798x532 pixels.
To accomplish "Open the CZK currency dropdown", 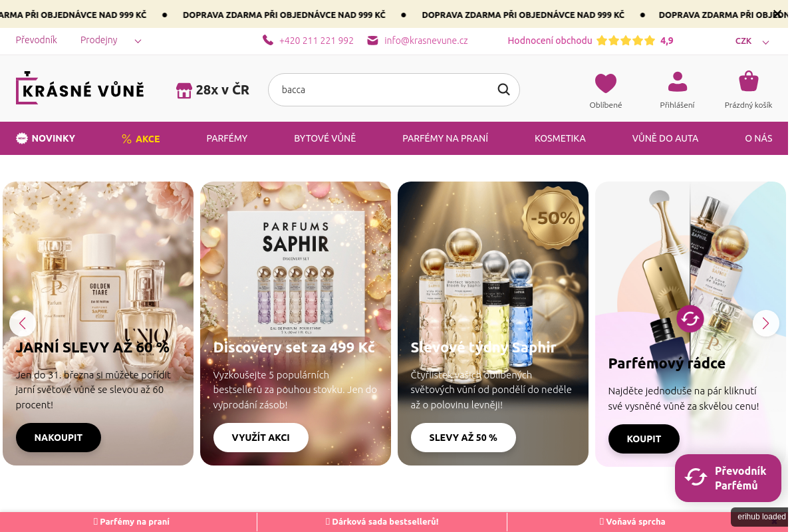I will (x=752, y=41).
